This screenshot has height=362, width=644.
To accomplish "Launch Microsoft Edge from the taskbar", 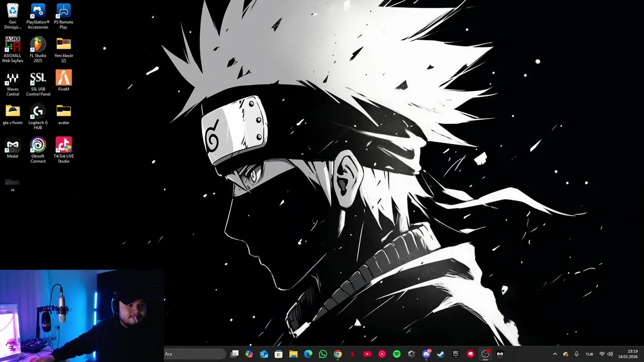I will tap(308, 354).
